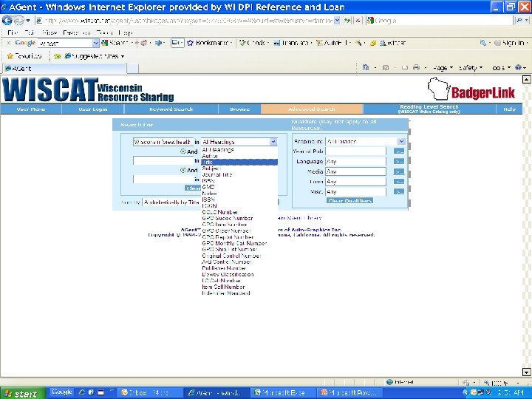The image size is (532, 399).
Task: Open the Keyword Search tab
Action: pyautogui.click(x=171, y=109)
